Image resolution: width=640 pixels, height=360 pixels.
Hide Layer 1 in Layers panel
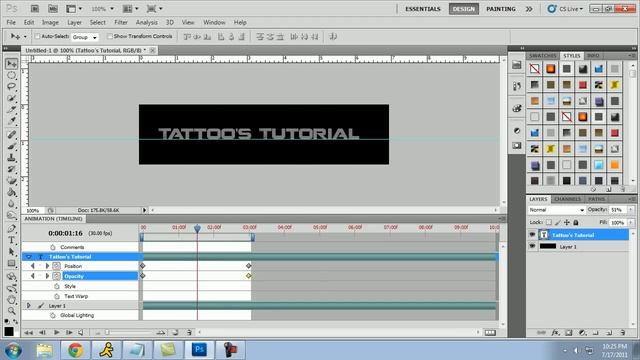532,246
